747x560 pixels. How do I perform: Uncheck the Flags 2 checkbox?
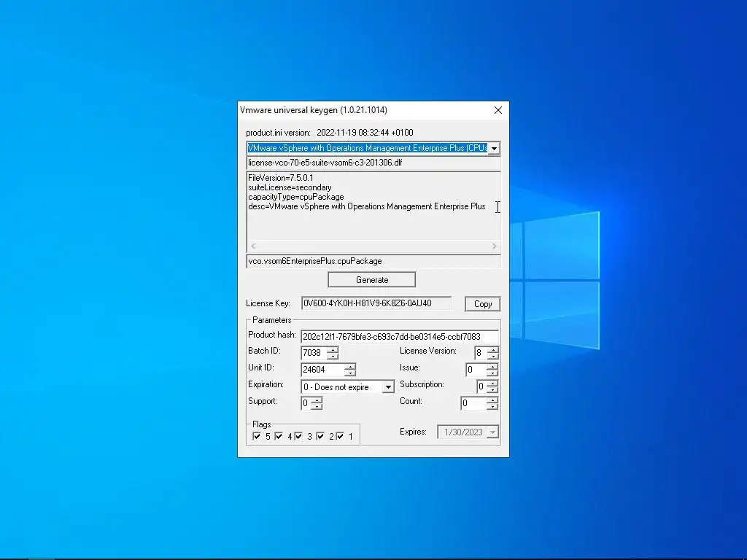pyautogui.click(x=320, y=436)
